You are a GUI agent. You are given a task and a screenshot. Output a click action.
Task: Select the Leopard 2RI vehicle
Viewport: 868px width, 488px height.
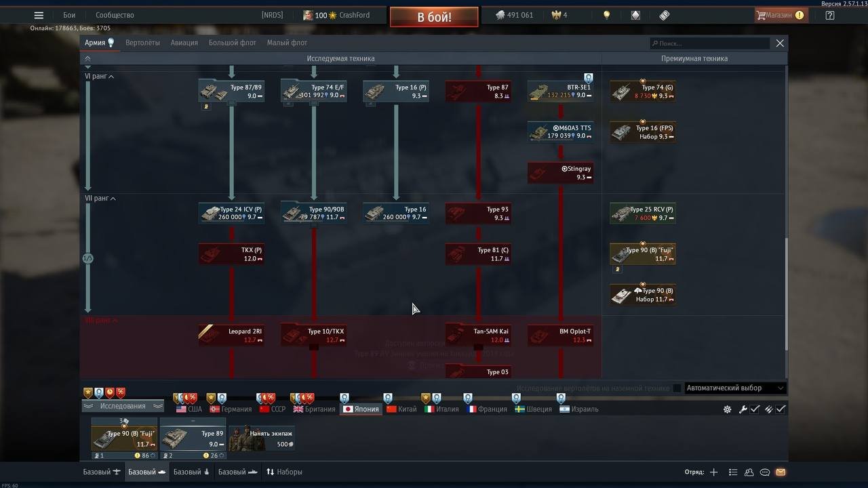coord(231,335)
